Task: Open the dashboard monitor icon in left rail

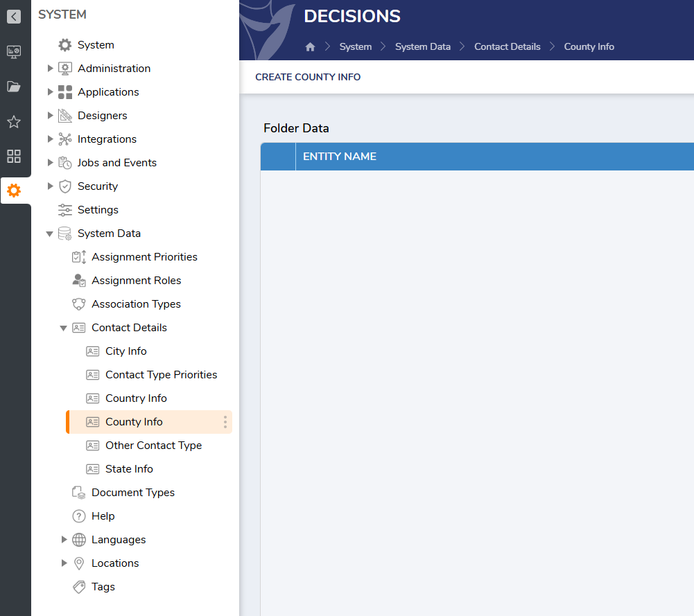Action: click(14, 51)
